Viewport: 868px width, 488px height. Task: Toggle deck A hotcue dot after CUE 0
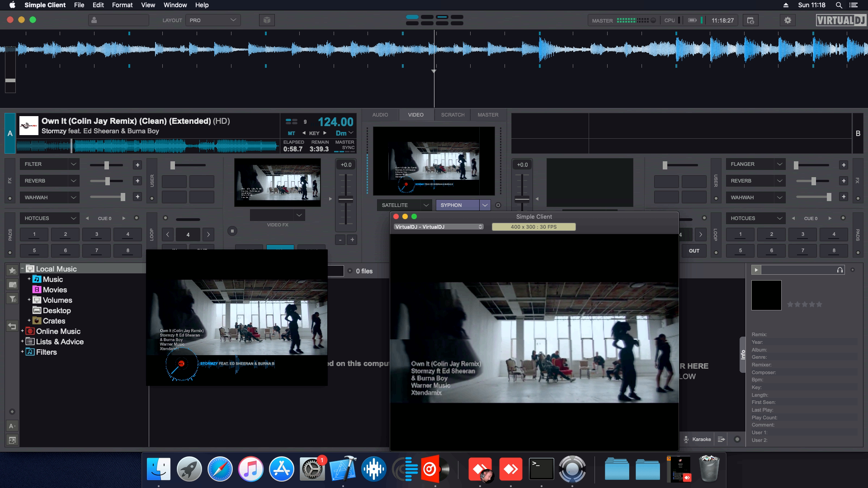click(136, 218)
